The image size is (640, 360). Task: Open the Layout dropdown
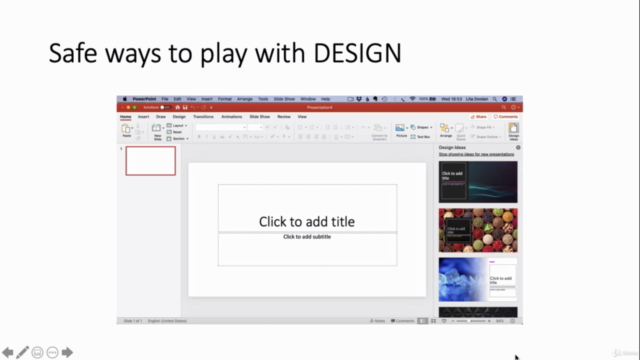point(177,126)
